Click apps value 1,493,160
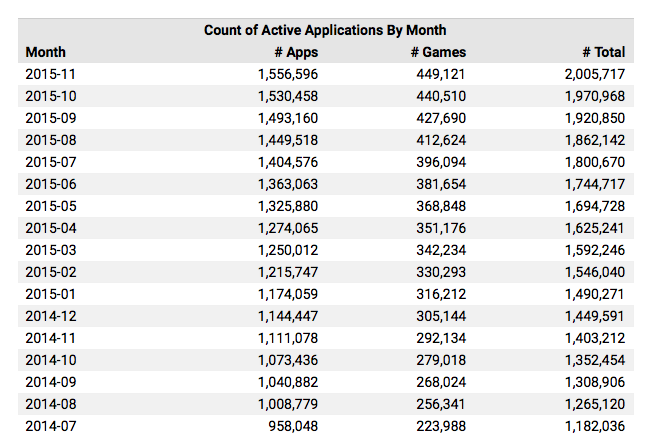 point(288,118)
